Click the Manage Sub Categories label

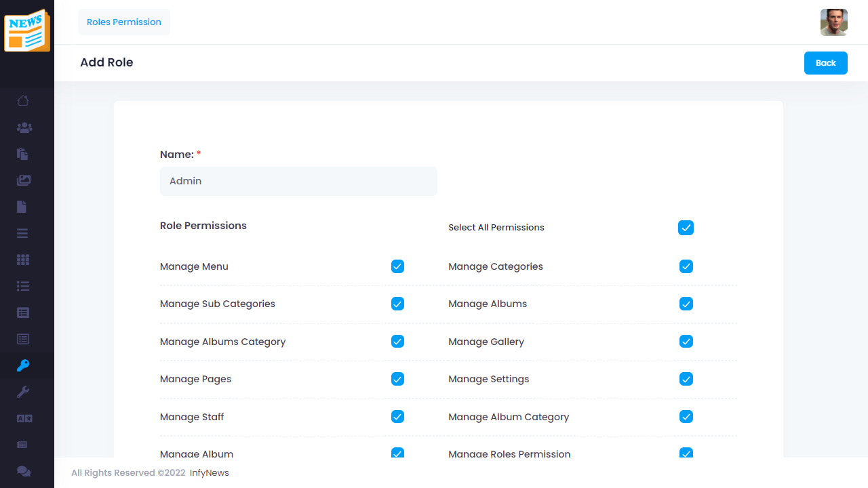pyautogui.click(x=218, y=304)
